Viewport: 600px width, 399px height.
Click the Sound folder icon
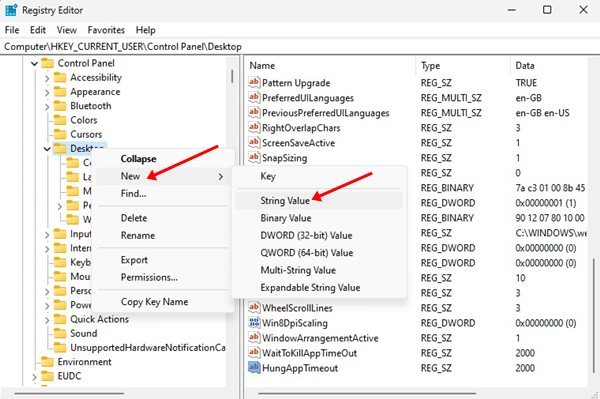point(60,333)
